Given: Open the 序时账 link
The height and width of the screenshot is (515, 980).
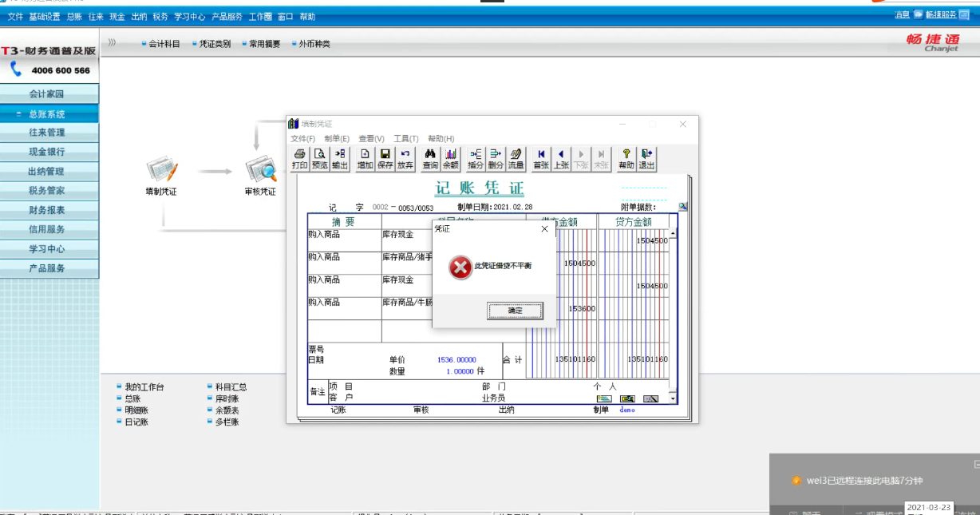Looking at the screenshot, I should point(227,399).
